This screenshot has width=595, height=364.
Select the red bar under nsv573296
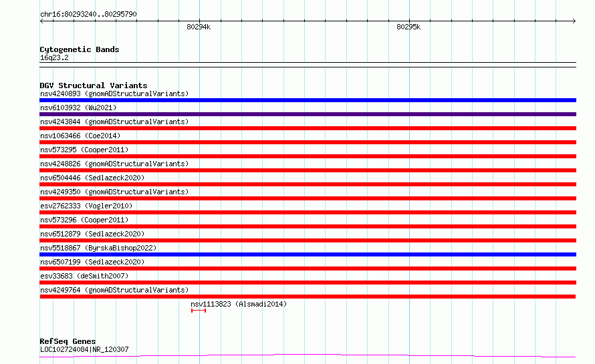pyautogui.click(x=308, y=226)
